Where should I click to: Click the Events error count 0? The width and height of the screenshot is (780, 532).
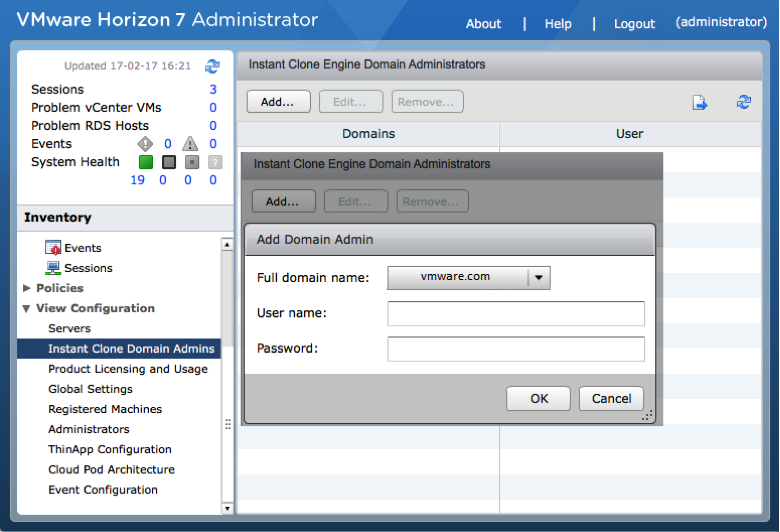point(168,144)
